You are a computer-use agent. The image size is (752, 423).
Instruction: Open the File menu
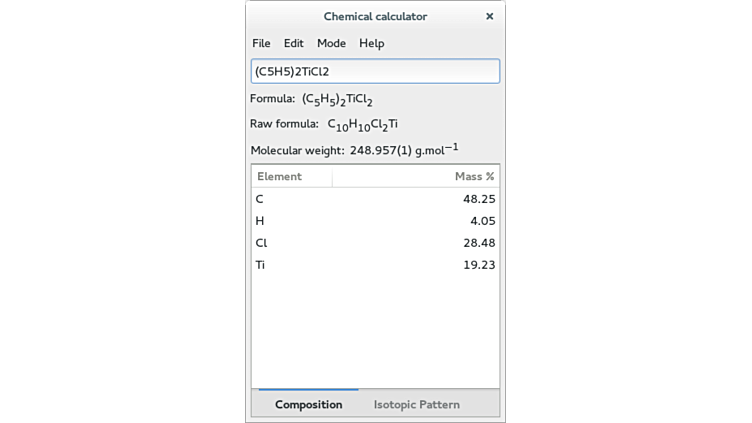click(x=261, y=43)
